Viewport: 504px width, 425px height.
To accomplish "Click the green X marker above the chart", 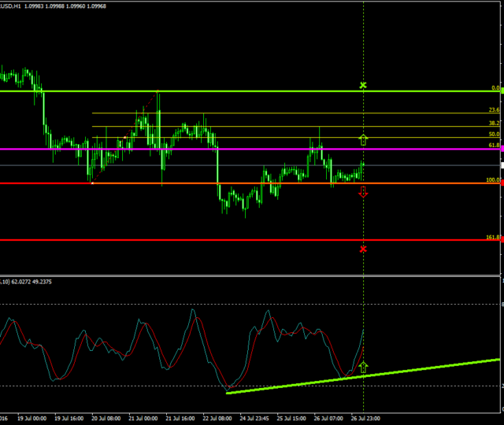I will tap(363, 84).
